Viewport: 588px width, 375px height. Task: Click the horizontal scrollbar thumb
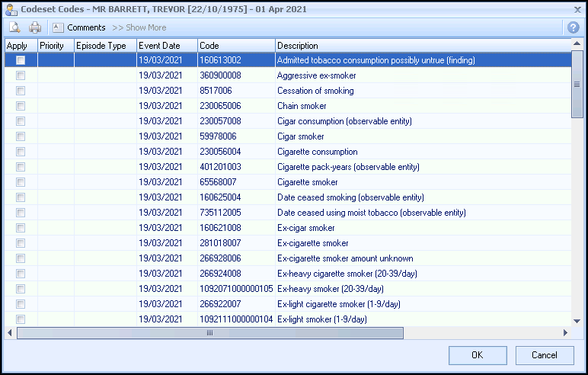click(x=209, y=333)
